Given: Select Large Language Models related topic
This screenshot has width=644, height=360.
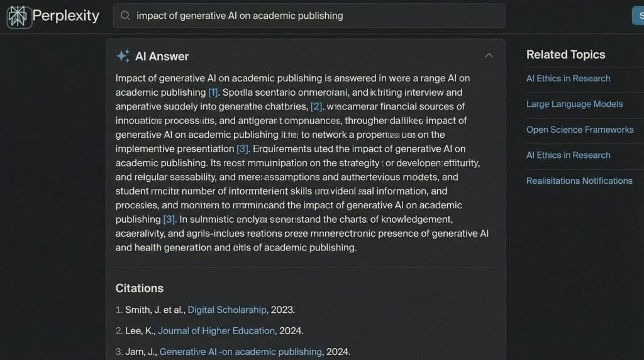Looking at the screenshot, I should pos(574,104).
